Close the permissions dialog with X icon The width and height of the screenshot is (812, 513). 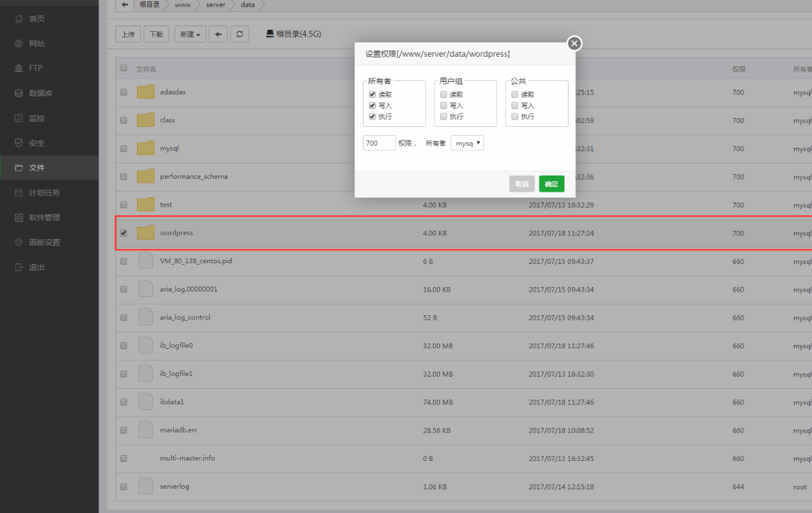point(574,44)
